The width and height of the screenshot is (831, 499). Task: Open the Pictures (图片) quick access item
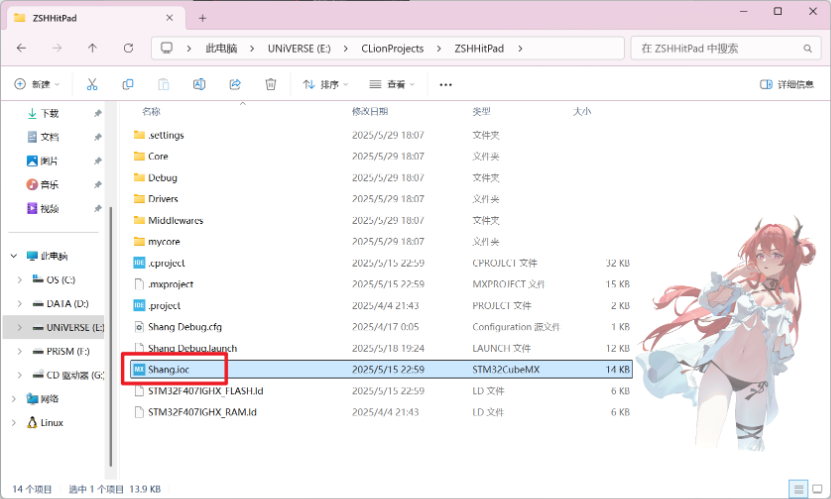click(x=43, y=161)
